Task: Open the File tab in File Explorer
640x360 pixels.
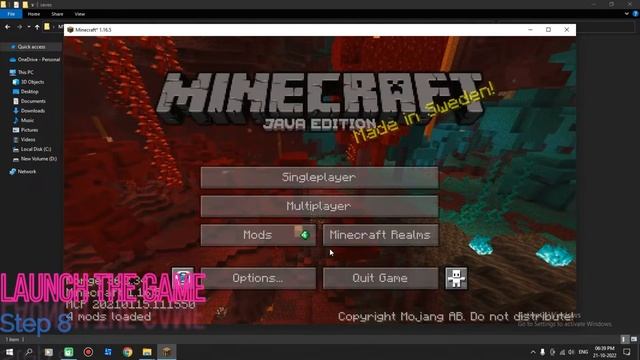Action: (11, 14)
